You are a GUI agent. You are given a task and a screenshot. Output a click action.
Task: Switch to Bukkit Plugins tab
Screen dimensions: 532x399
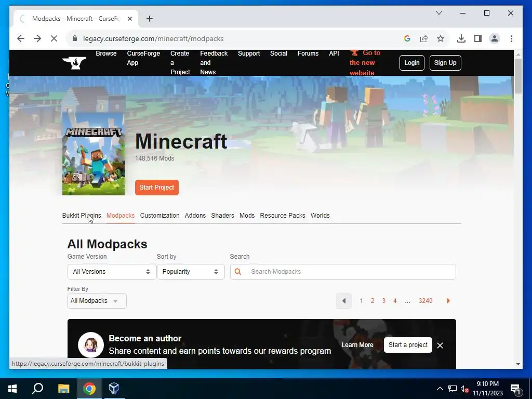pos(82,216)
